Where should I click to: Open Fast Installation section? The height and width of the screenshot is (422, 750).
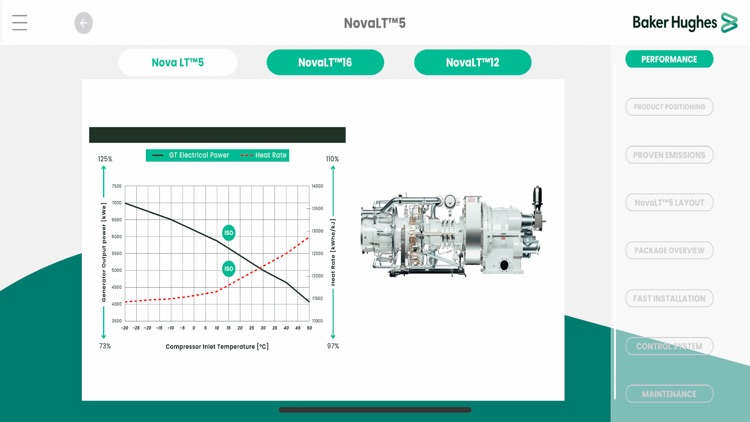(669, 298)
